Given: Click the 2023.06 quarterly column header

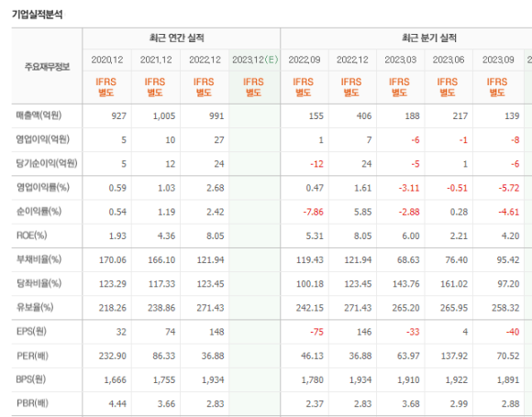Looking at the screenshot, I should [x=449, y=60].
